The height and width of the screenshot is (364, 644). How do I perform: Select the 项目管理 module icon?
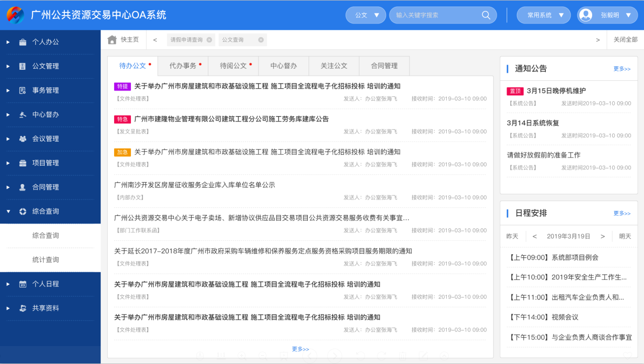point(22,163)
